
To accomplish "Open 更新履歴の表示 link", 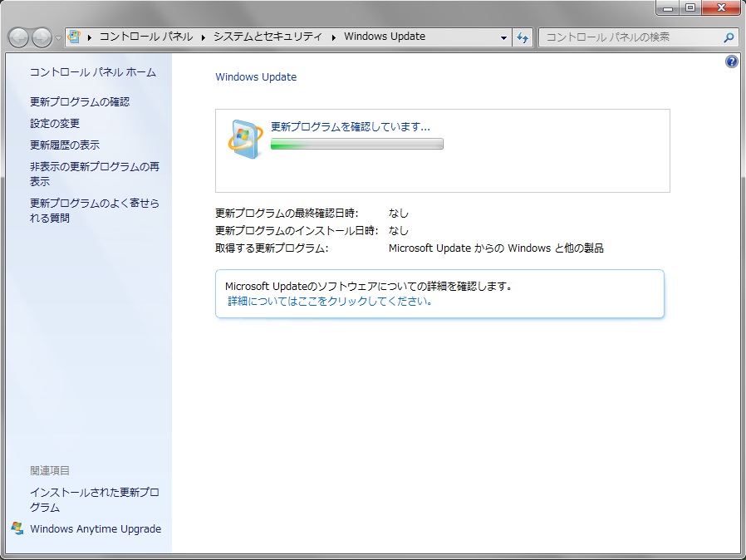I will [x=65, y=145].
